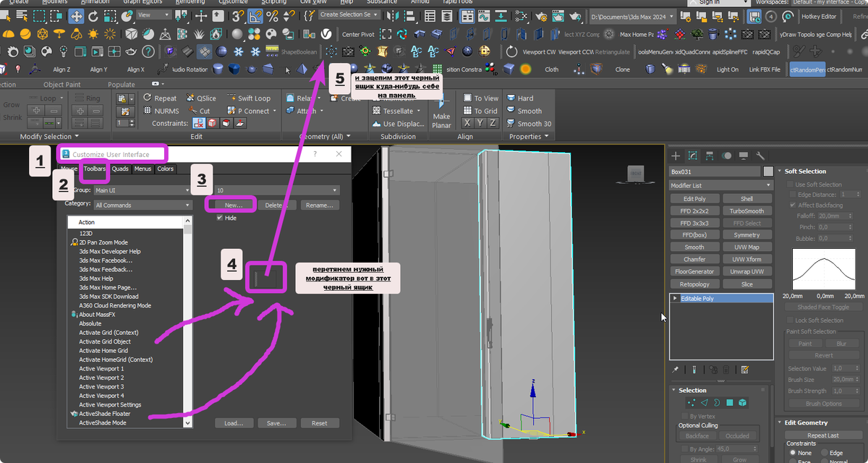Enable Edge Distance checkbox

coord(792,195)
